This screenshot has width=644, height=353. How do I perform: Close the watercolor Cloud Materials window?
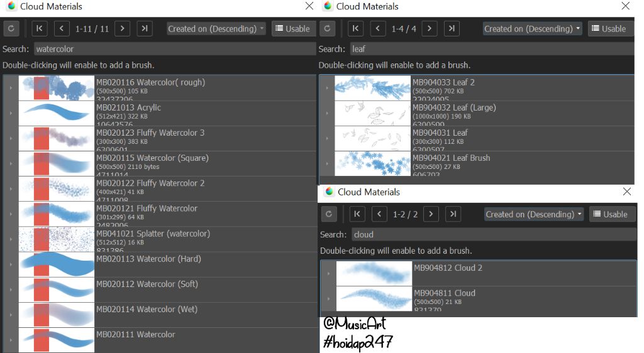[x=309, y=6]
